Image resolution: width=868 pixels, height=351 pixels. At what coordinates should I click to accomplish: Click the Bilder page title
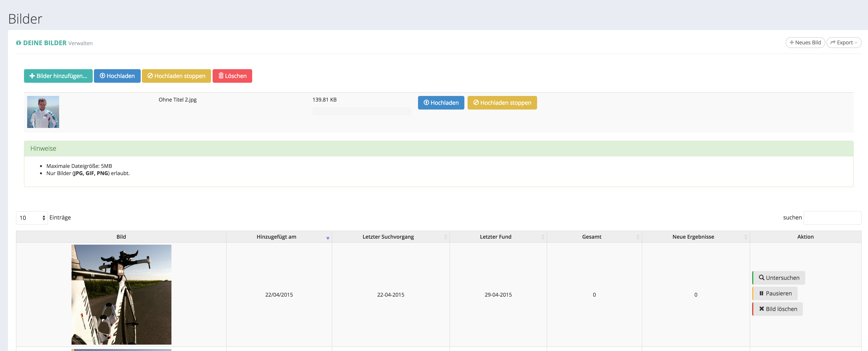pyautogui.click(x=25, y=19)
